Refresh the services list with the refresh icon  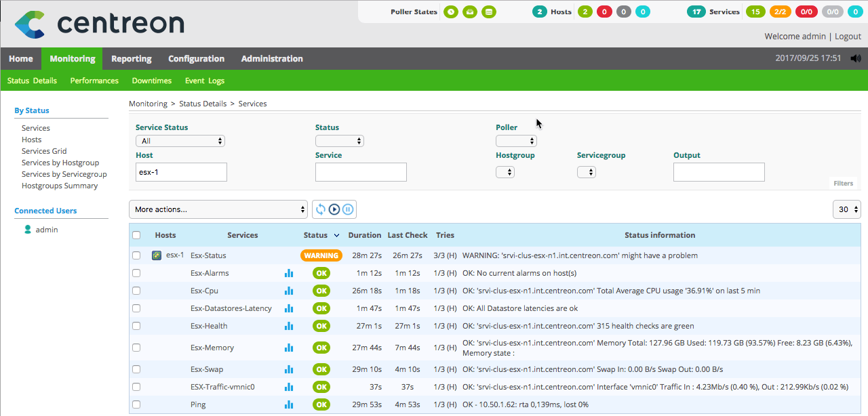point(321,209)
